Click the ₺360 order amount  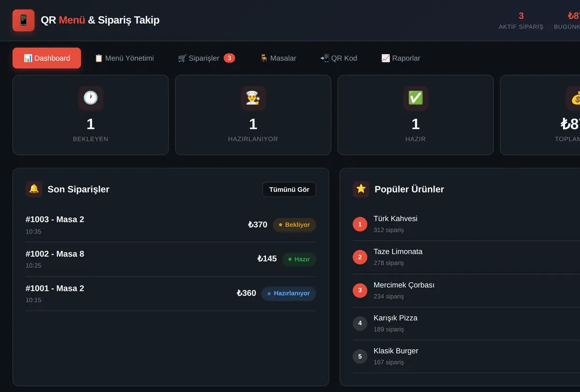pyautogui.click(x=246, y=293)
